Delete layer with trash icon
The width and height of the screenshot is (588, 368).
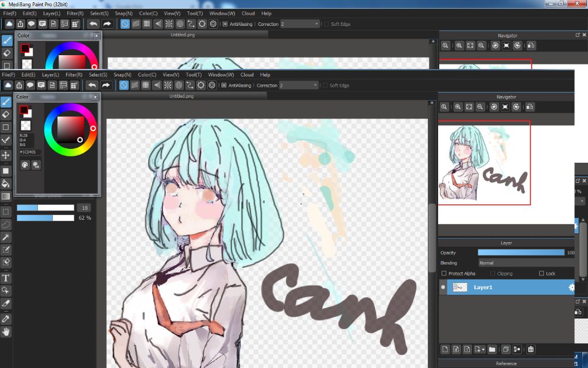531,350
